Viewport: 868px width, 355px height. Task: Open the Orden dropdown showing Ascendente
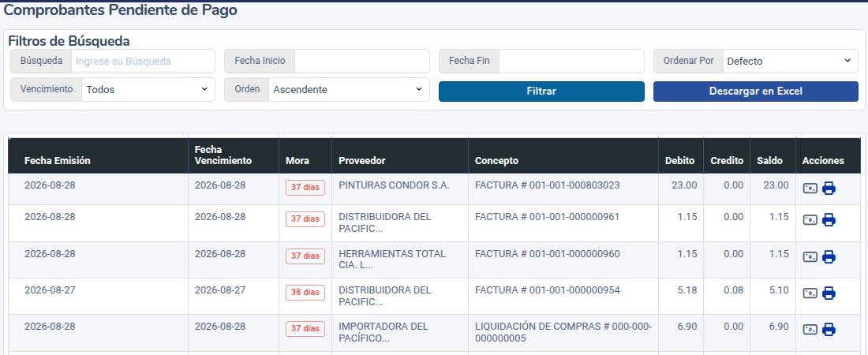coord(349,89)
